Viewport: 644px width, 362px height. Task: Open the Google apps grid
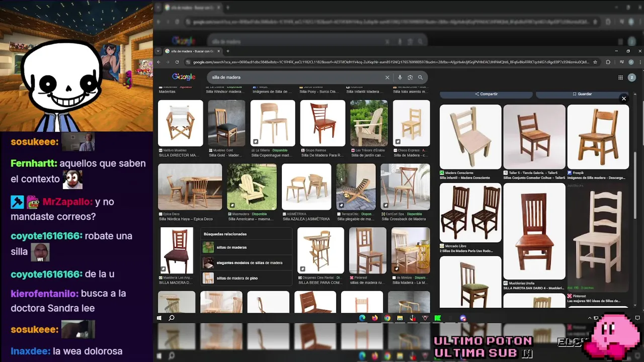(620, 77)
